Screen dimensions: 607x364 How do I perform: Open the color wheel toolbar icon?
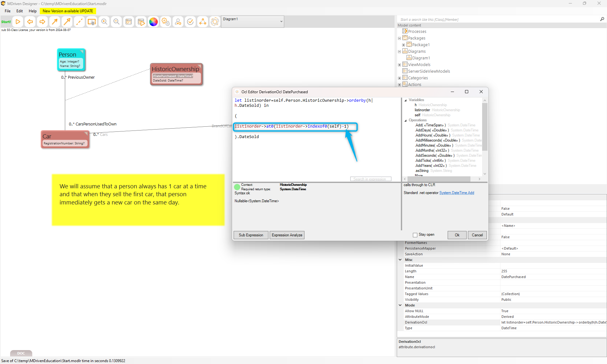tap(153, 22)
